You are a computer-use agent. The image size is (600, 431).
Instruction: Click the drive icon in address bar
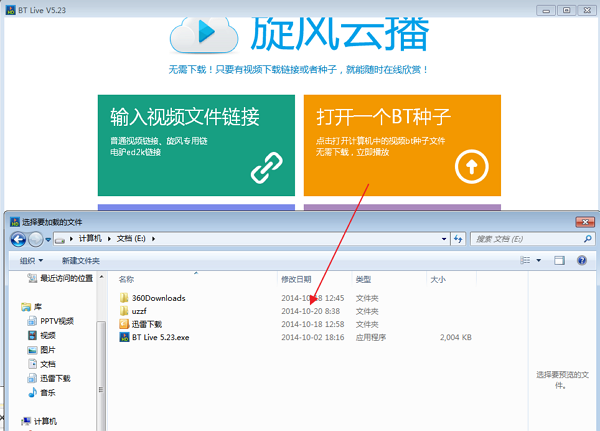click(x=60, y=240)
